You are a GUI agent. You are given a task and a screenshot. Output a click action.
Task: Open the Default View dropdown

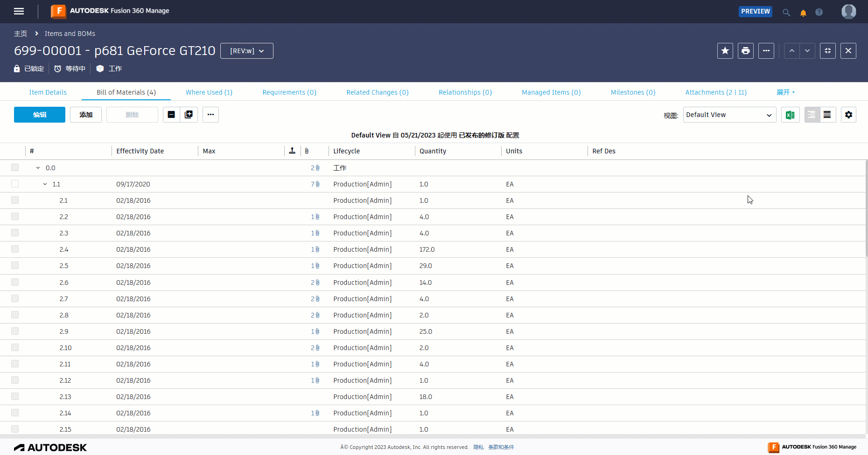click(729, 115)
